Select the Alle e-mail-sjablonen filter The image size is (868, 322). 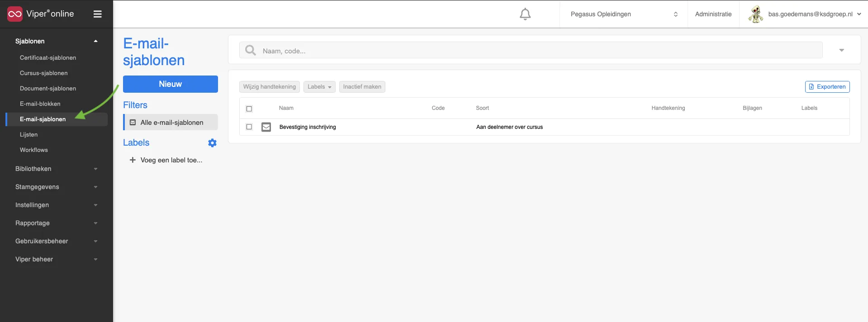[171, 123]
